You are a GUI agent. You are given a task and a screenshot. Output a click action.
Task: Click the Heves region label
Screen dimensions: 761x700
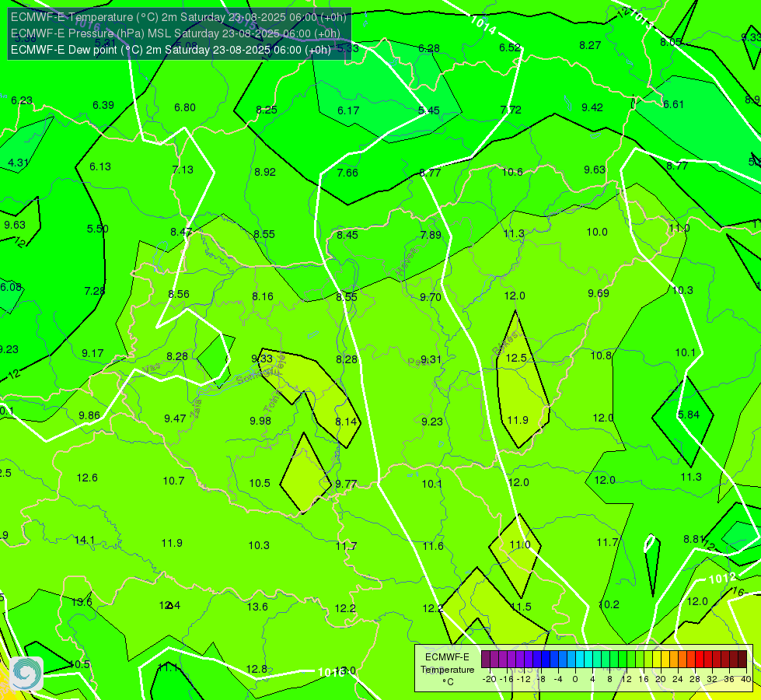coord(407,264)
